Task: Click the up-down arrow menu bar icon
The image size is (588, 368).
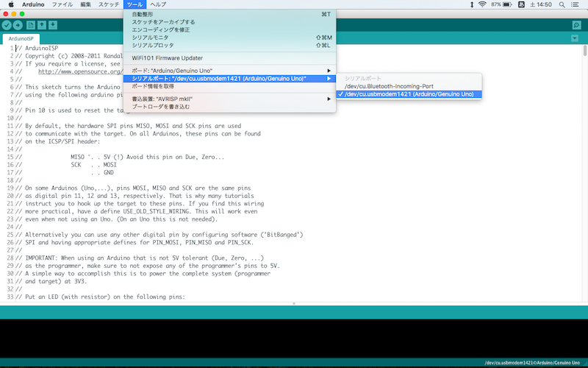Action: coord(472,4)
